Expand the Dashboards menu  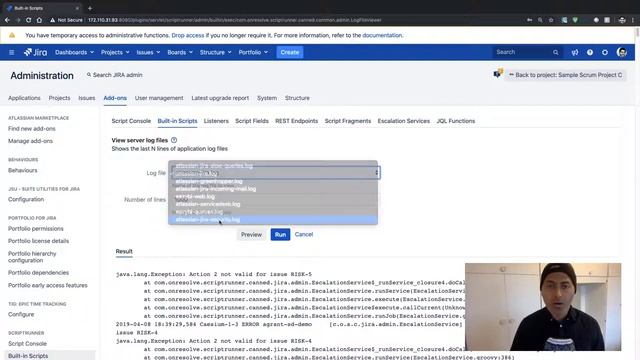pyautogui.click(x=74, y=52)
